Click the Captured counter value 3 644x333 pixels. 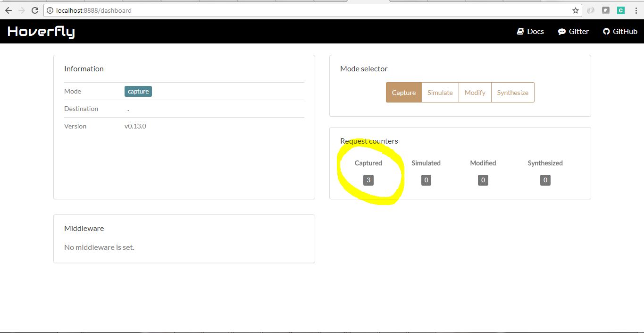click(368, 180)
